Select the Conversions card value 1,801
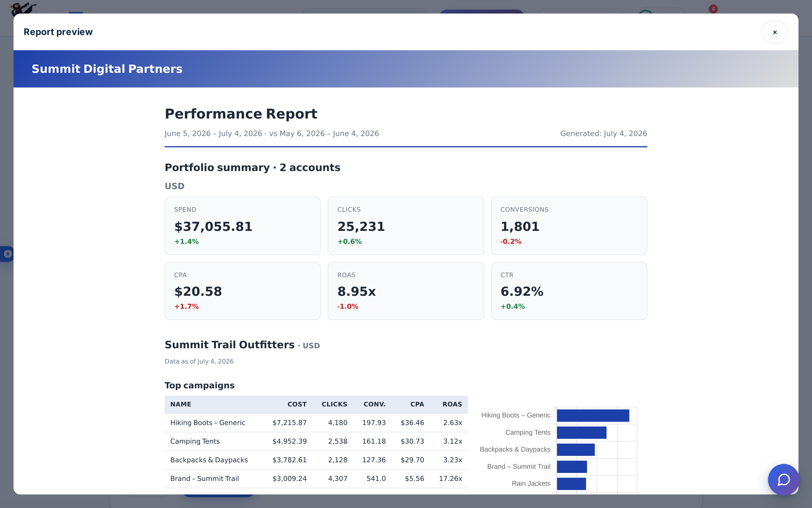Viewport: 812px width, 508px height. tap(520, 226)
